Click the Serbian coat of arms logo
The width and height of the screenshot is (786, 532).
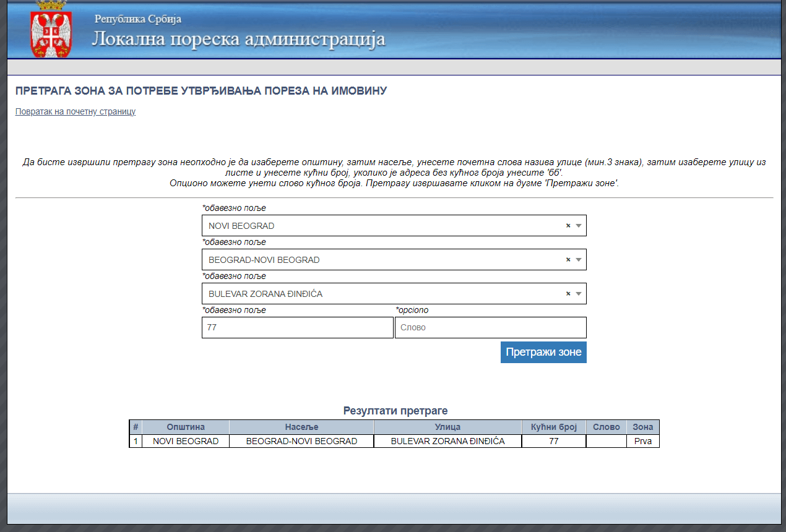click(51, 29)
